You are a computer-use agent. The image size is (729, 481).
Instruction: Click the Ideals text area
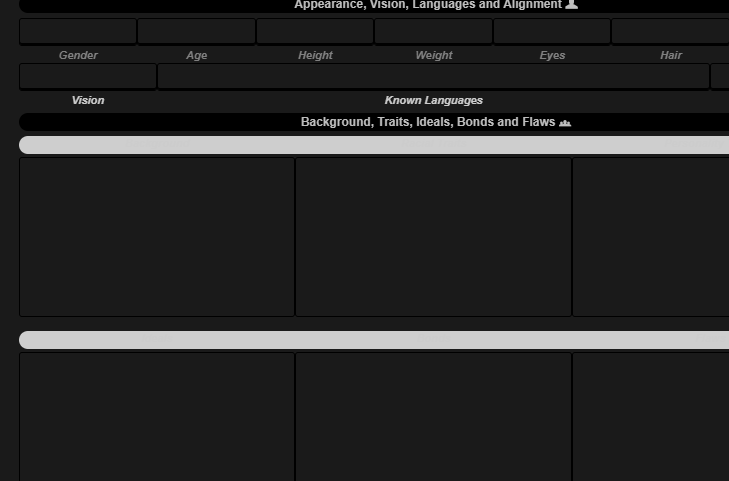tap(157, 417)
